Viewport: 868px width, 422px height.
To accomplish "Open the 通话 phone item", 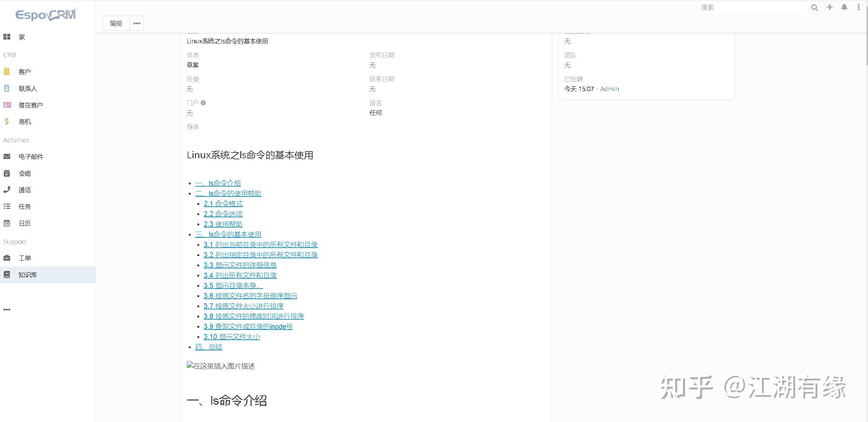I will pyautogui.click(x=25, y=190).
